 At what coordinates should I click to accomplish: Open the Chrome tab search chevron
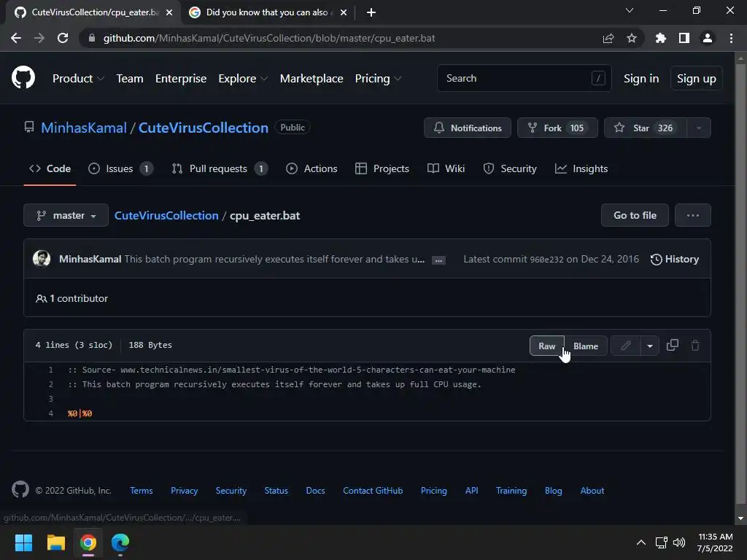click(630, 10)
